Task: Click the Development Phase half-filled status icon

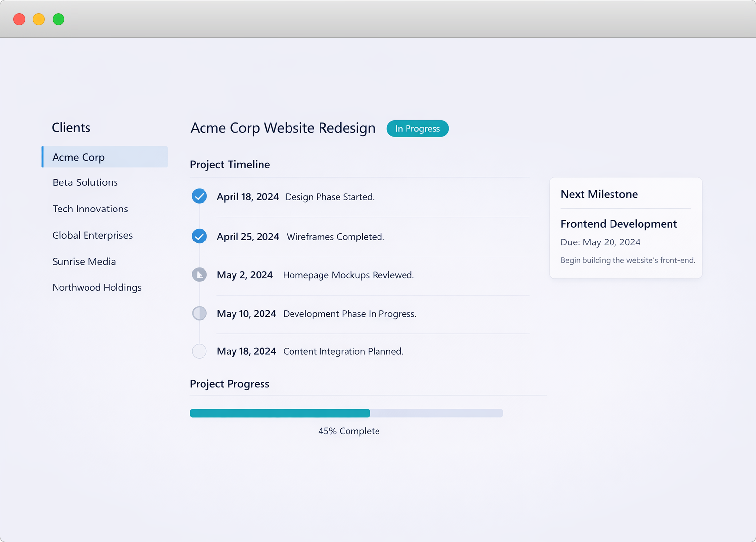Action: [199, 313]
